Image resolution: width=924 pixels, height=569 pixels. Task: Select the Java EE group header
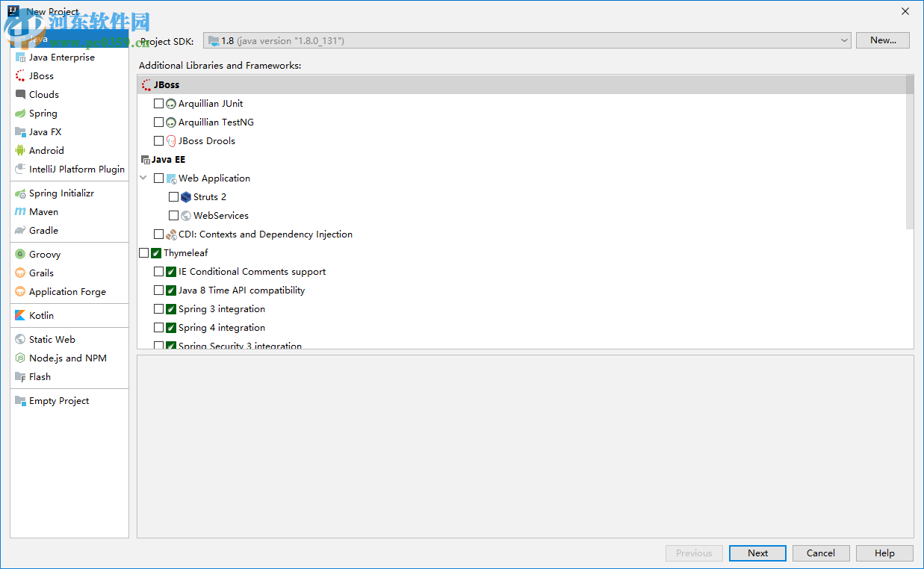521,160
